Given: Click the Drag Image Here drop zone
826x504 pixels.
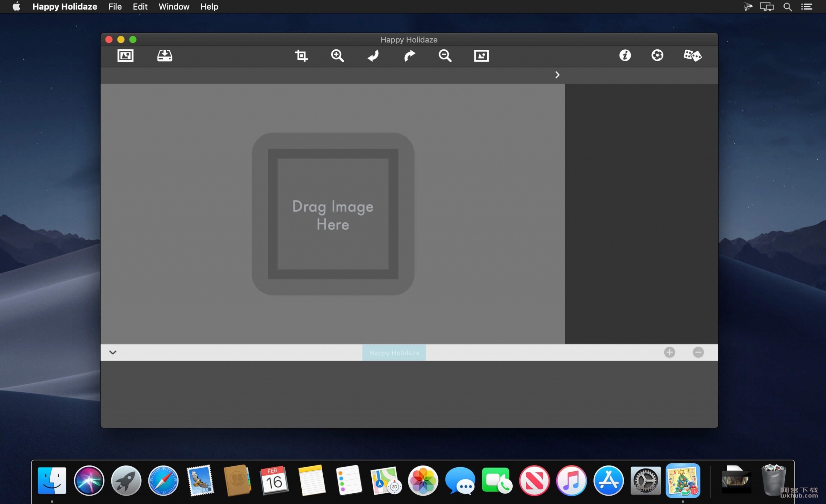Looking at the screenshot, I should (333, 214).
